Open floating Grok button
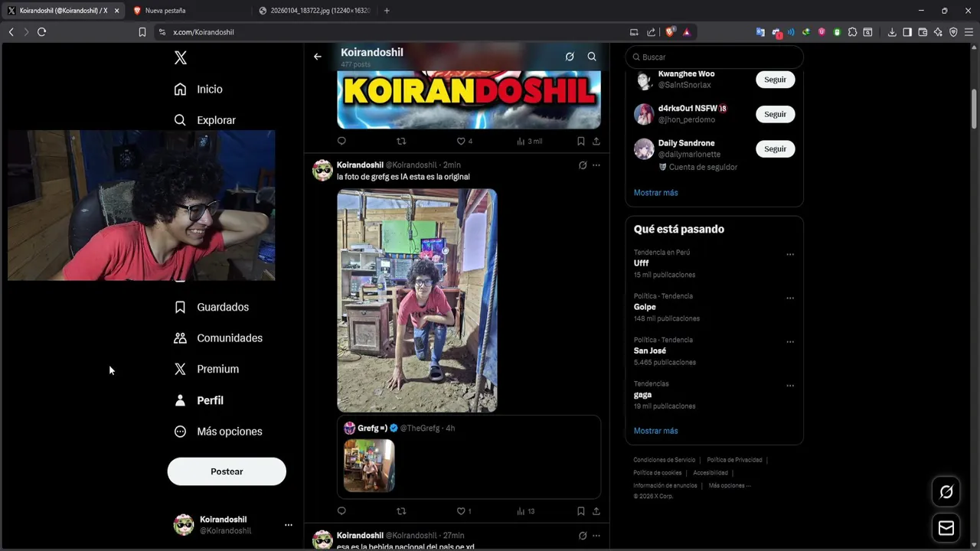Viewport: 980px width, 551px height. click(x=946, y=492)
